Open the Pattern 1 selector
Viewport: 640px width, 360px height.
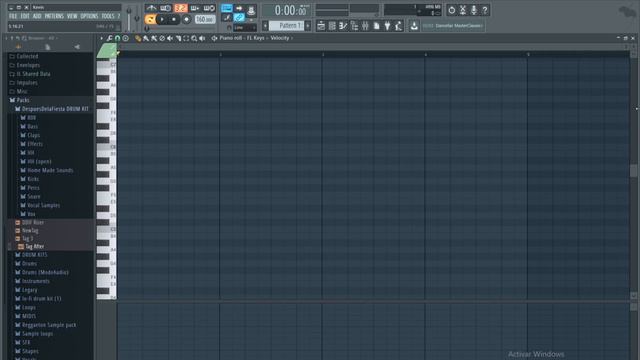coord(287,26)
